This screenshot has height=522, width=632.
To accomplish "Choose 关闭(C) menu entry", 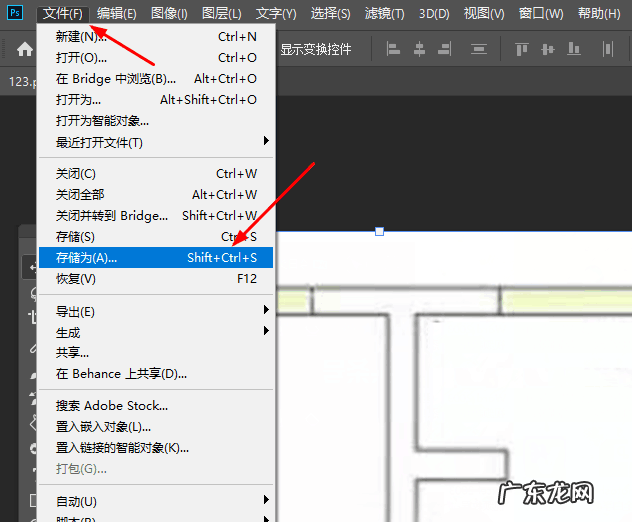I will 156,174.
